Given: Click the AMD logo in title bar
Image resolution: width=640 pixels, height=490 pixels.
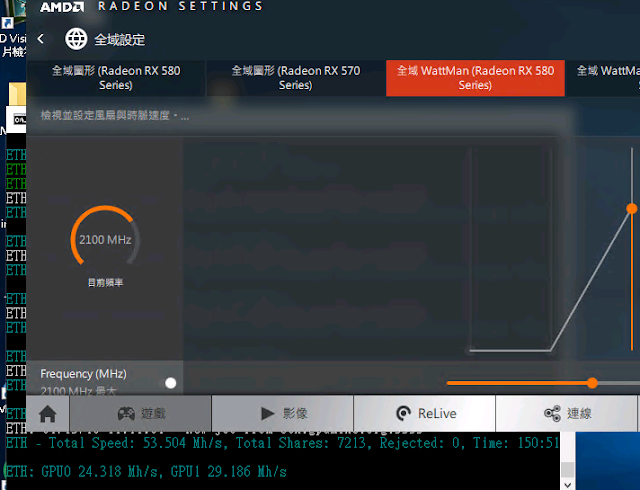Looking at the screenshot, I should [x=62, y=7].
